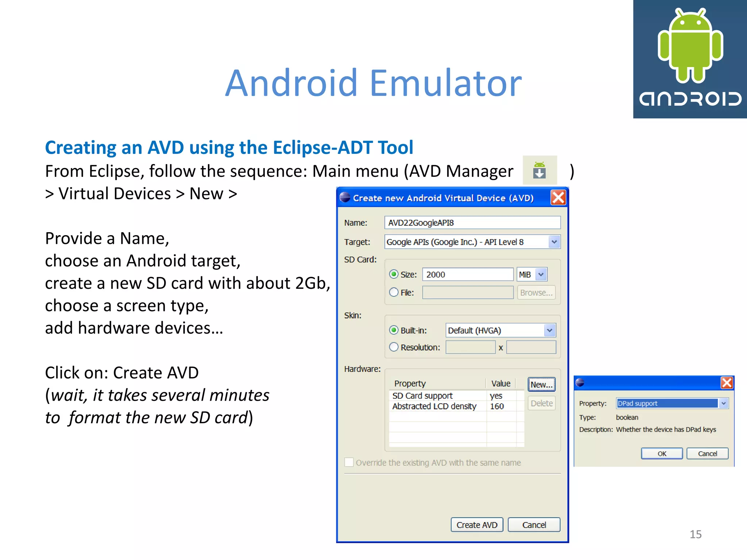The width and height of the screenshot is (747, 560).
Task: Select the Built-in skin radio button
Action: tap(394, 330)
